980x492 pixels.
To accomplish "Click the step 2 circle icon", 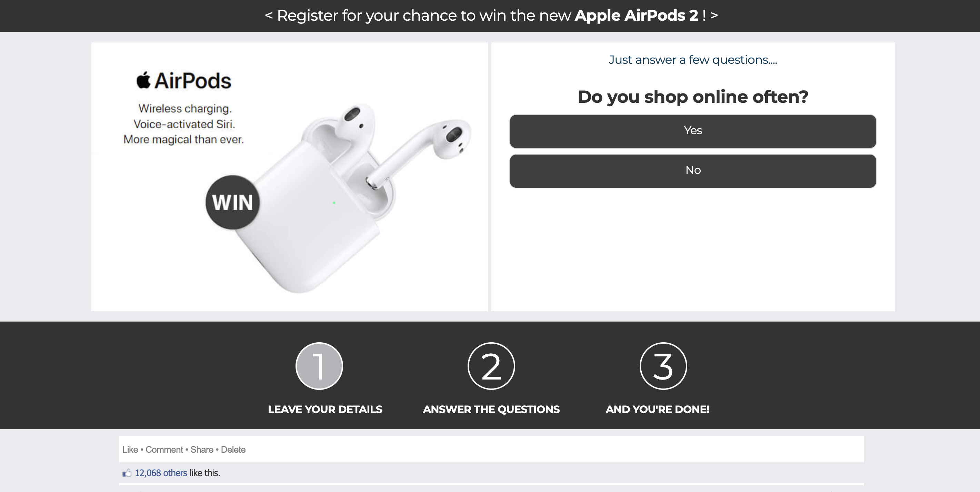I will pos(491,366).
